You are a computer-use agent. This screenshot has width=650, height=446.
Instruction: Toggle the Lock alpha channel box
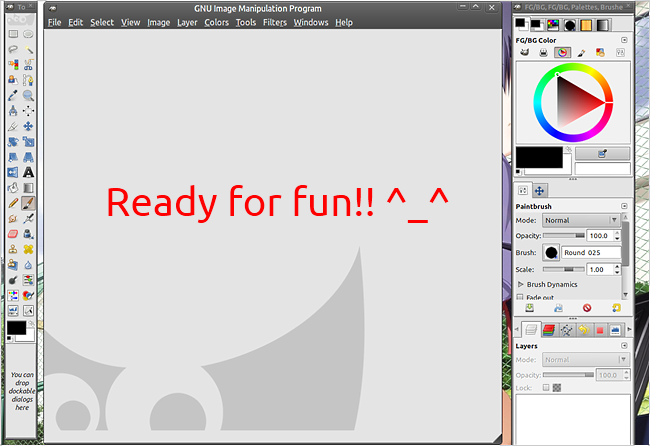pyautogui.click(x=556, y=387)
